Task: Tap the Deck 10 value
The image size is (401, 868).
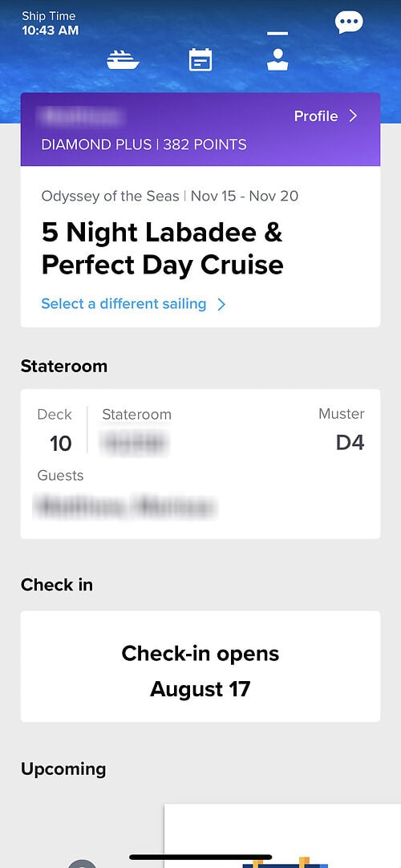Action: [x=60, y=444]
